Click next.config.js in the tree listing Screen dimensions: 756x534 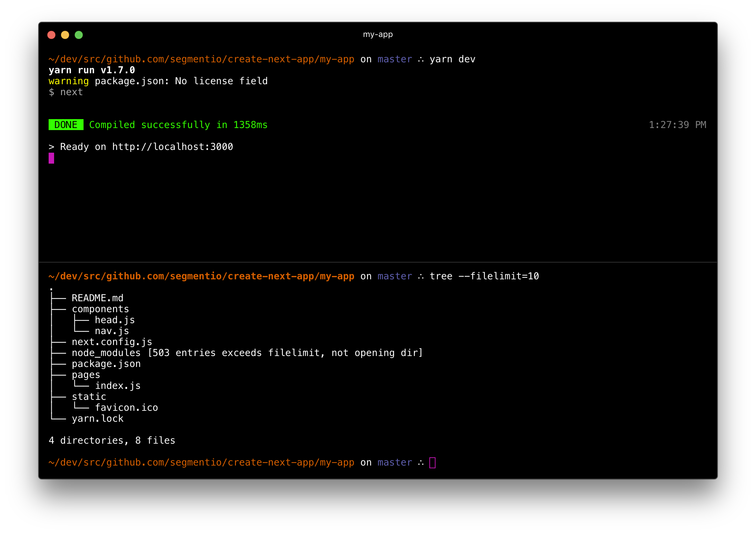click(112, 342)
